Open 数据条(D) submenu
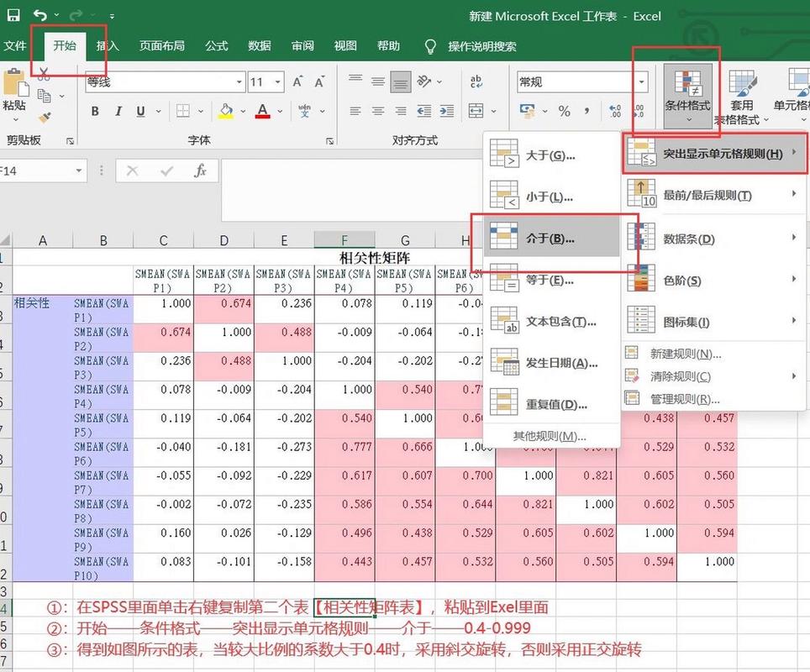 click(714, 239)
